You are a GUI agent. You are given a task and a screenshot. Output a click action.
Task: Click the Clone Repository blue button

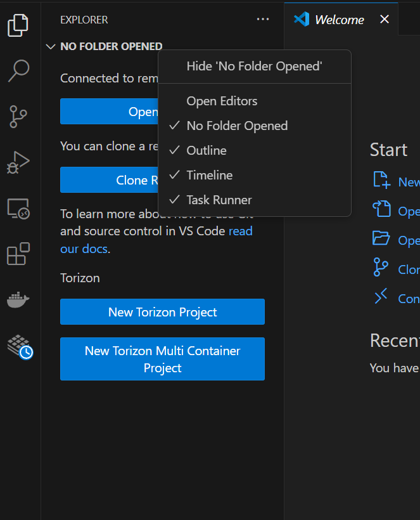110,179
